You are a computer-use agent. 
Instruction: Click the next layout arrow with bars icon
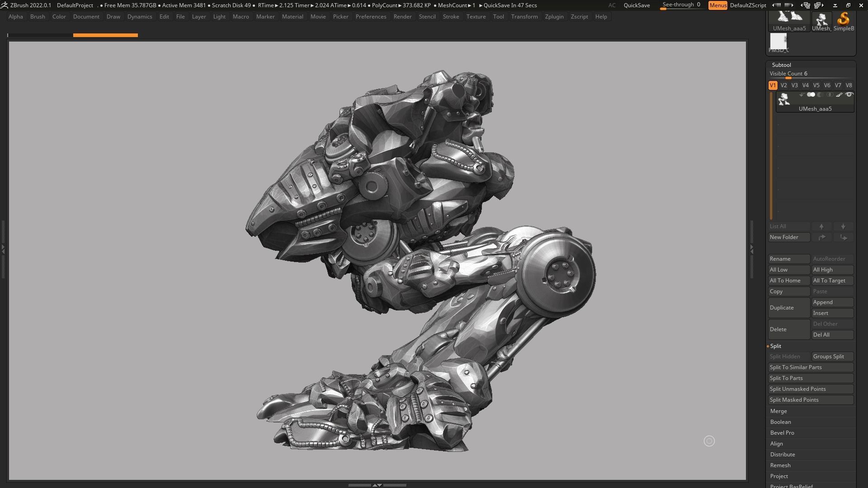pos(789,5)
